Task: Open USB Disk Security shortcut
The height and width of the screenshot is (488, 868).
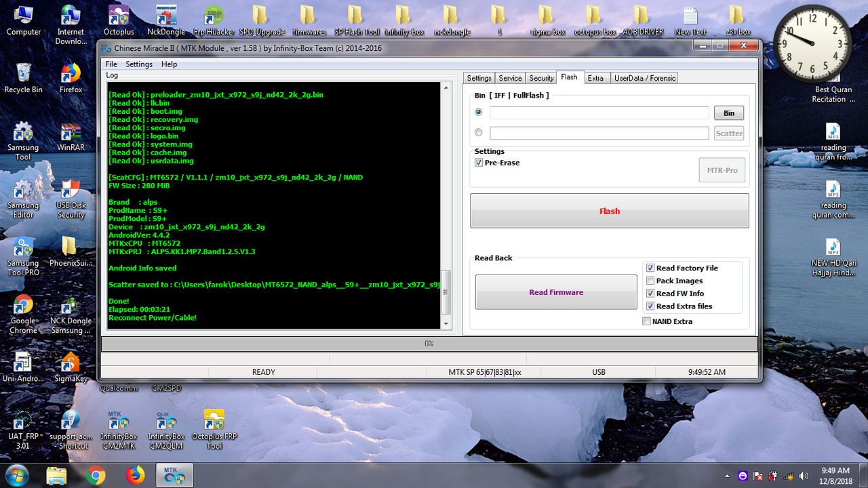Action: point(71,199)
